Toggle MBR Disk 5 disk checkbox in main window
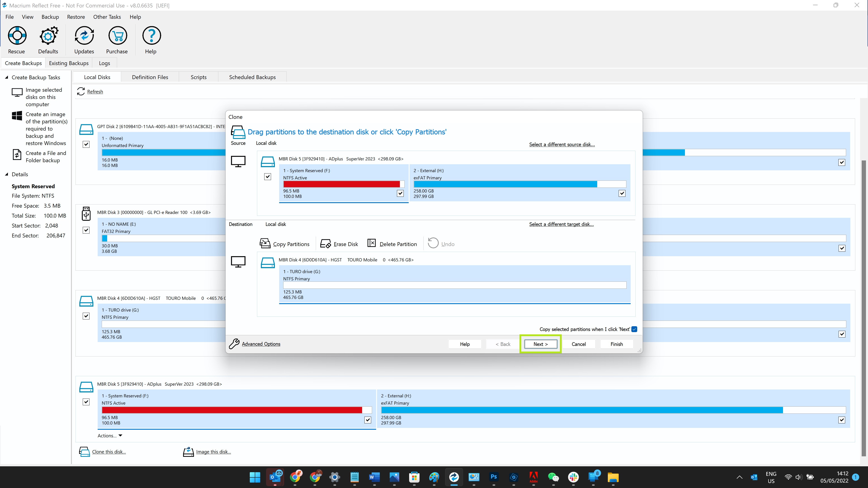 86,402
